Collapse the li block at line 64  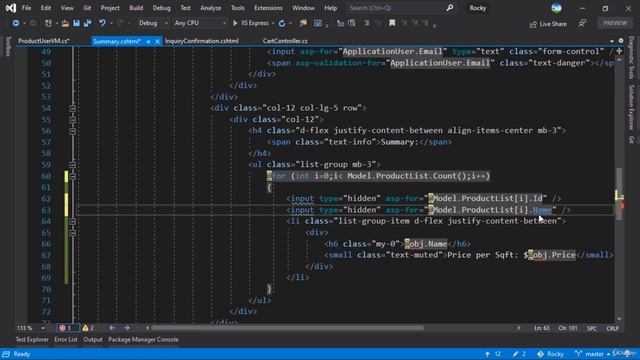72,221
